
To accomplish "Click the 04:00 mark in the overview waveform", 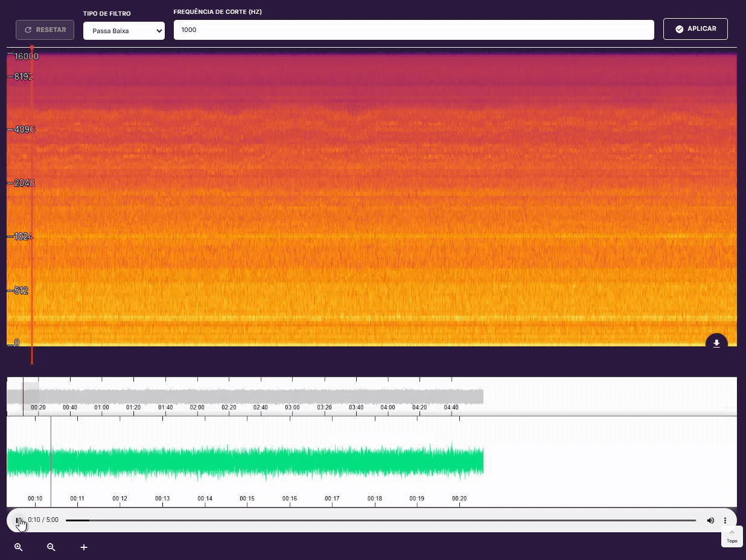I will pyautogui.click(x=387, y=407).
